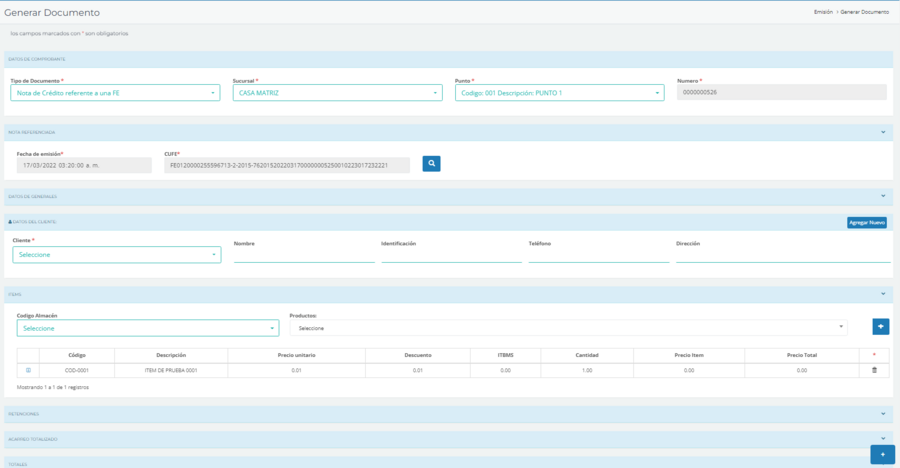Open the Sucursal CASA MATRIZ dropdown

(x=338, y=93)
